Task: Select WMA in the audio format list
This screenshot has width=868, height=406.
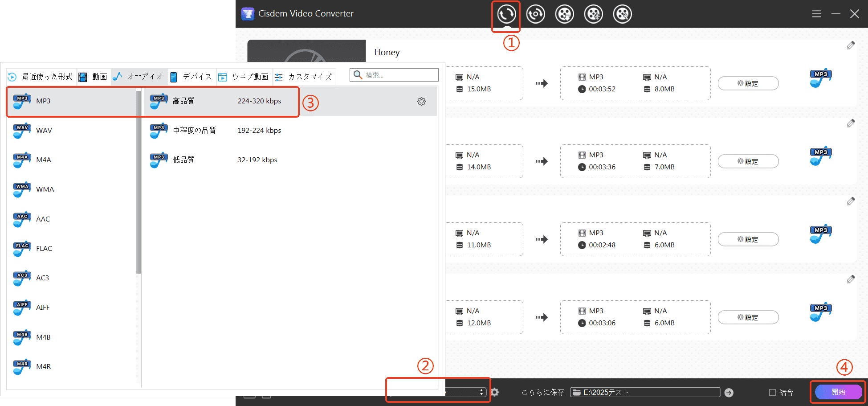Action: click(72, 189)
